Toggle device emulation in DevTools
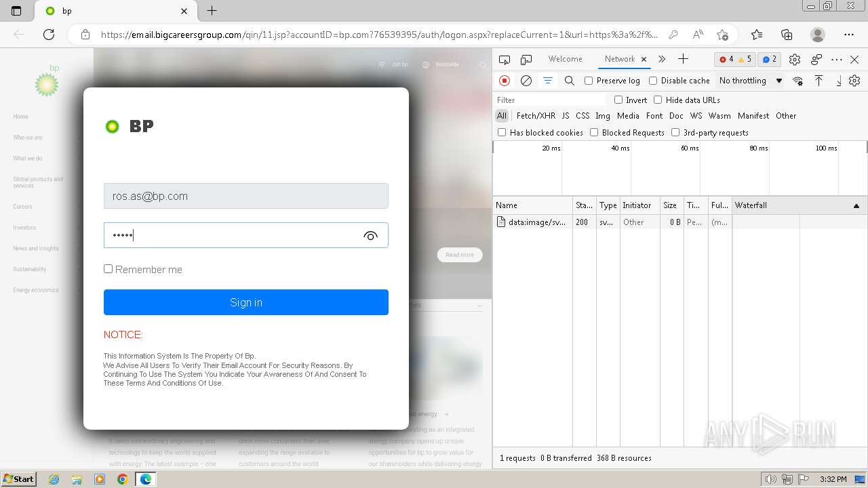 pos(526,60)
